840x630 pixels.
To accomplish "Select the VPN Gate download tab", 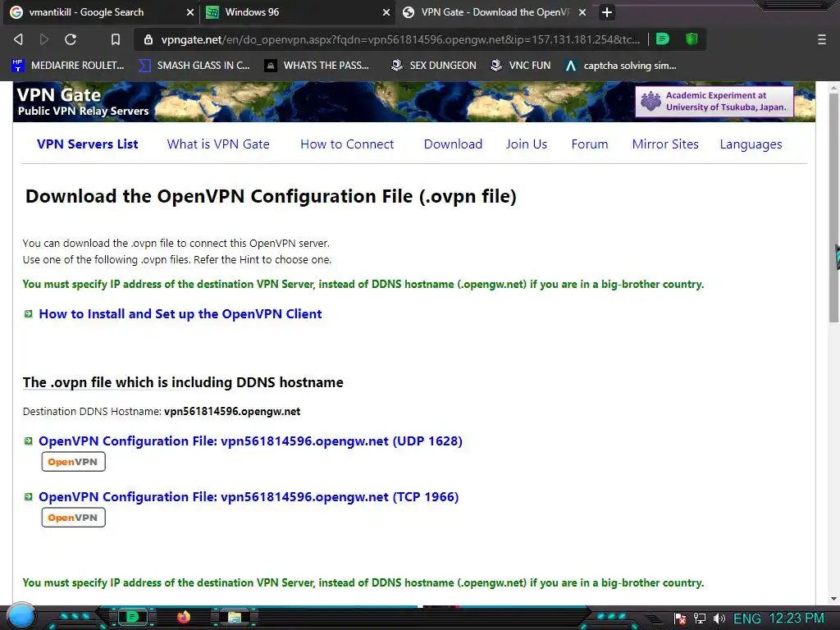I will 495,12.
